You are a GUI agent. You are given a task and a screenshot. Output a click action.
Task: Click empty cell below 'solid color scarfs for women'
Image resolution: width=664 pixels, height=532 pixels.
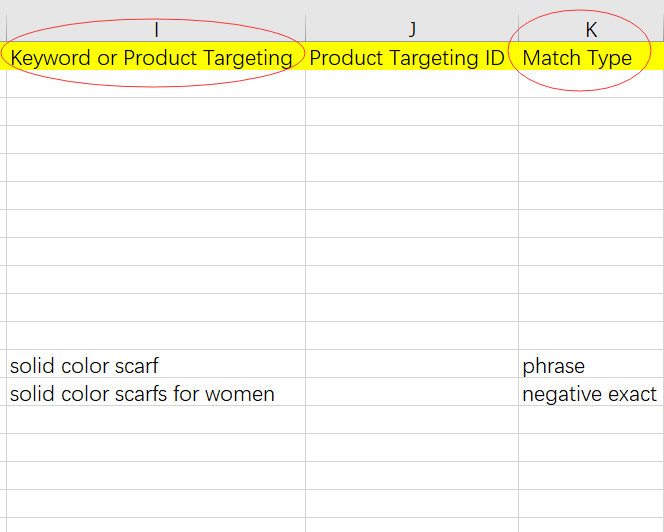156,420
